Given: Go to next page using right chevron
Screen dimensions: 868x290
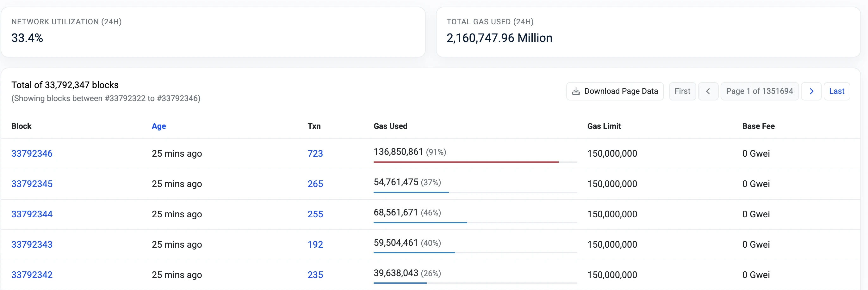Looking at the screenshot, I should (811, 91).
